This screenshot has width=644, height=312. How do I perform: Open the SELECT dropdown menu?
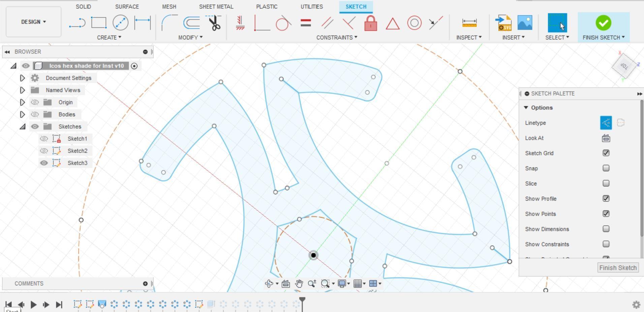click(x=557, y=37)
